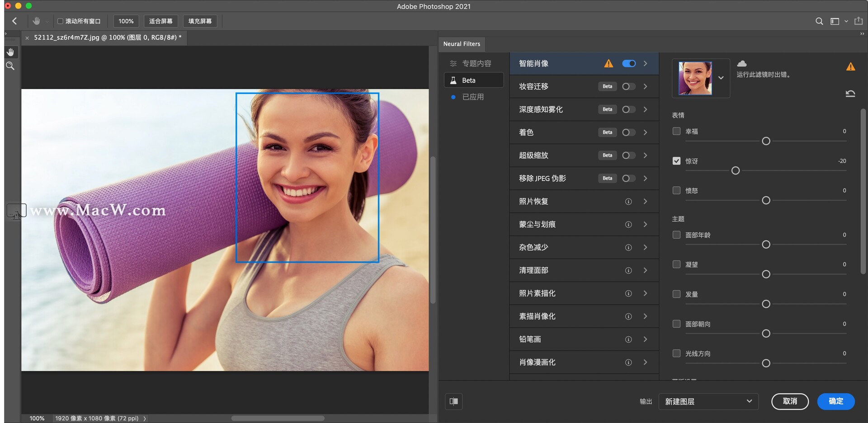Uncheck the 惊讶 expression checkbox
The height and width of the screenshot is (423, 868).
[x=676, y=160]
